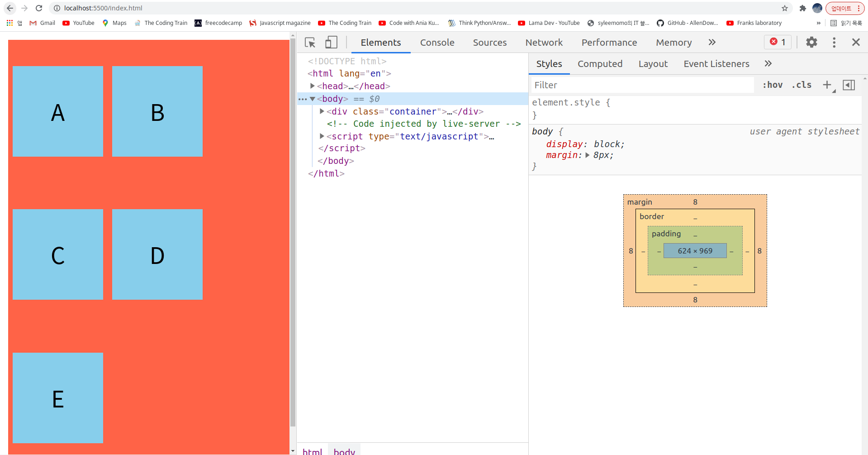Open the Gmail bookmark
The image size is (868, 455).
(42, 23)
